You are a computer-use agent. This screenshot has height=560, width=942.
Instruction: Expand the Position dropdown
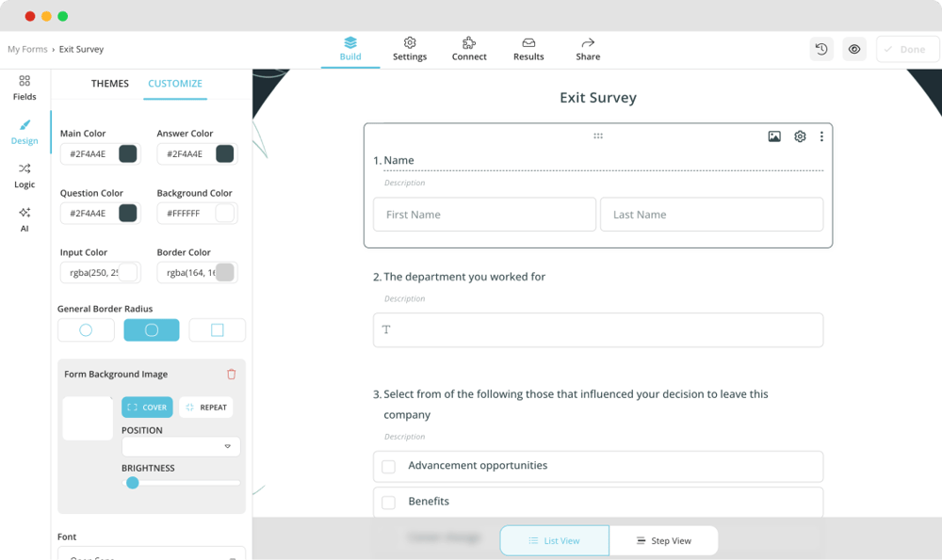181,447
